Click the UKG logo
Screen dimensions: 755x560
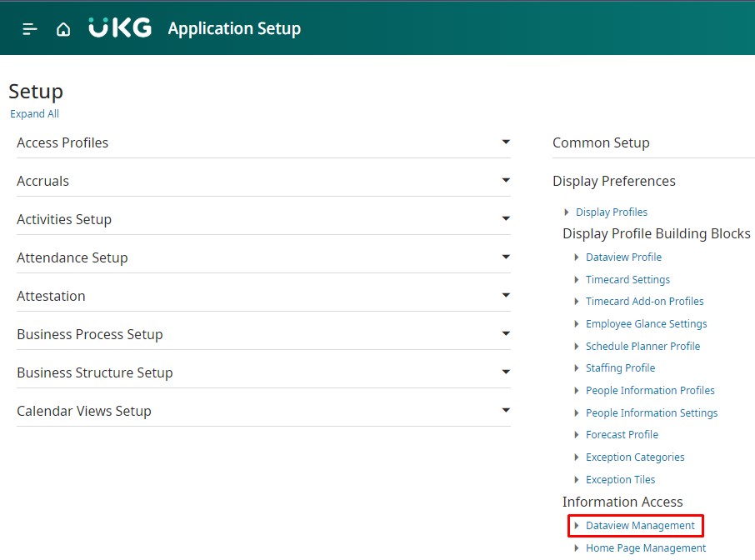pos(120,28)
